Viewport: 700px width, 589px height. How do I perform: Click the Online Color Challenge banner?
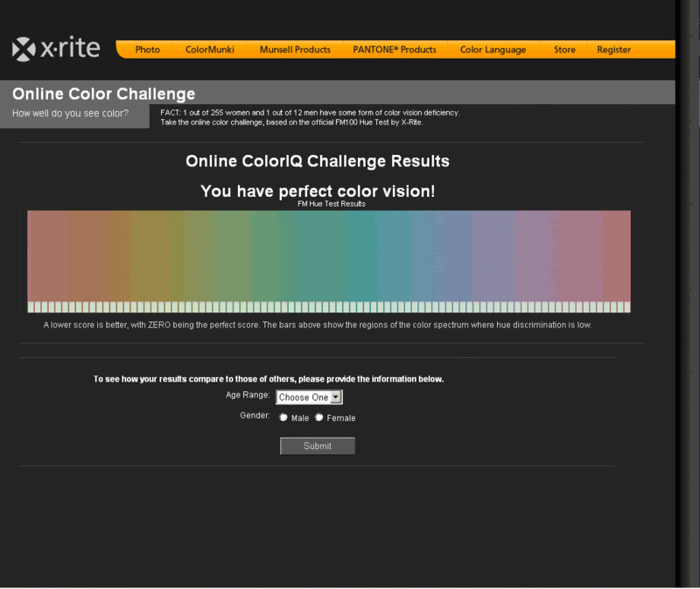point(103,94)
